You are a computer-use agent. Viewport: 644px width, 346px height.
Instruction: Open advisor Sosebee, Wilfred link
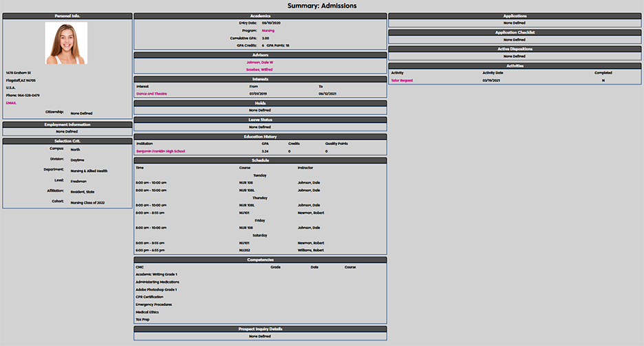click(x=259, y=69)
